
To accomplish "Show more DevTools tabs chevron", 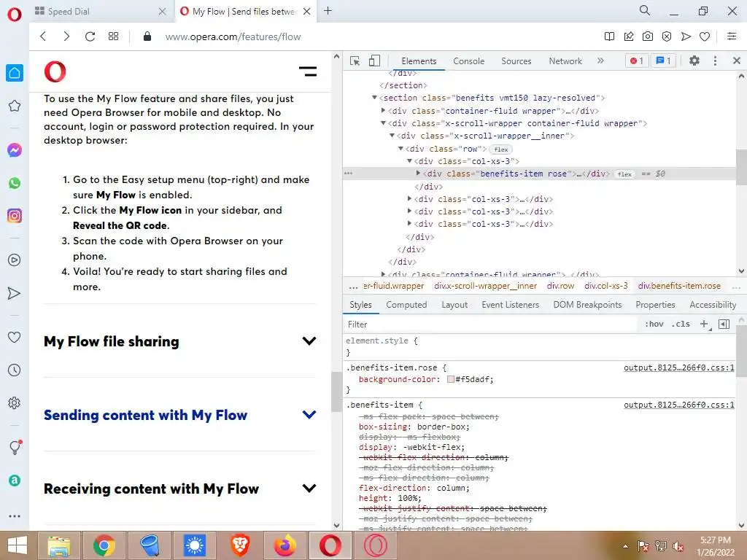I will [600, 61].
